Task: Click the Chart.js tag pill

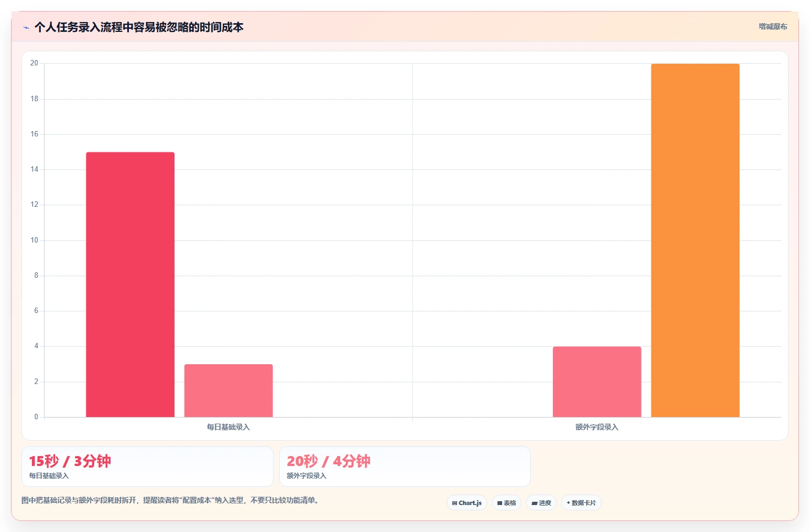Action: tap(467, 503)
